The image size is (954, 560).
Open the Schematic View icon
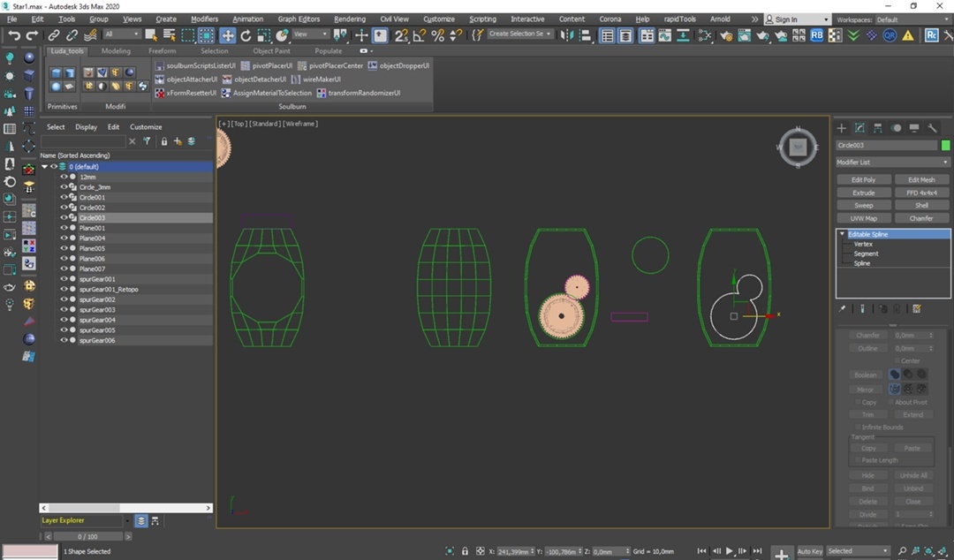tap(683, 35)
